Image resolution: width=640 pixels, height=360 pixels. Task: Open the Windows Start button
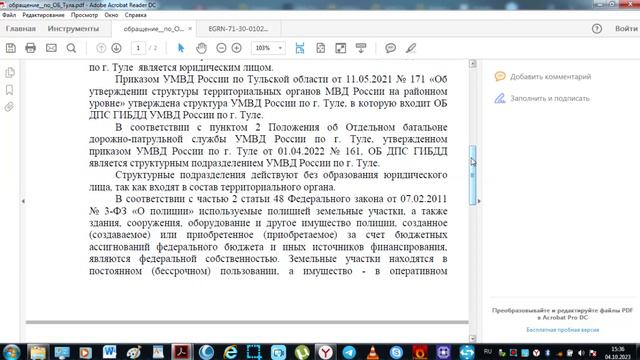coord(11,352)
